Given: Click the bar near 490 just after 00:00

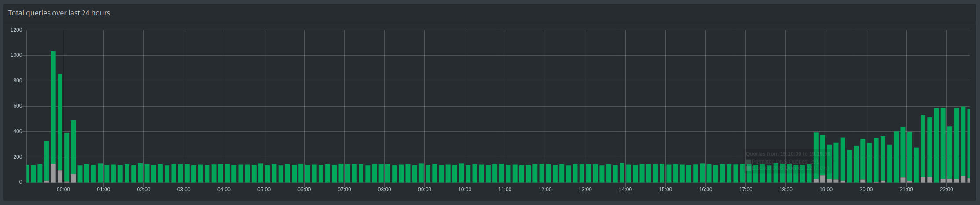Looking at the screenshot, I should pos(73,145).
